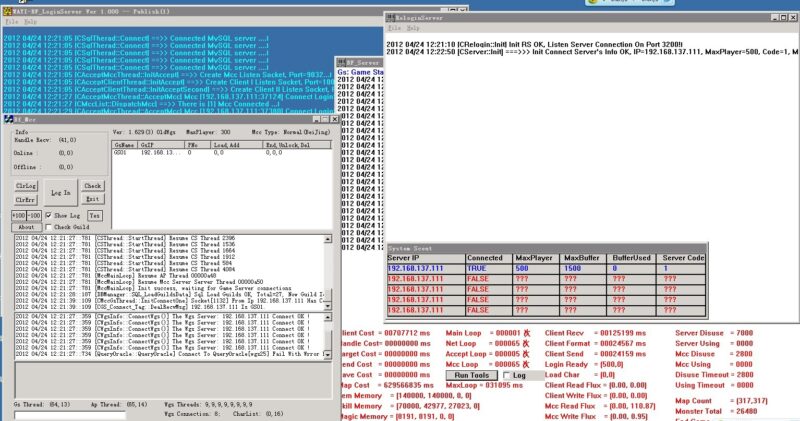This screenshot has height=421, width=800.
Task: Enable the Check Guild checkbox
Action: click(50, 227)
